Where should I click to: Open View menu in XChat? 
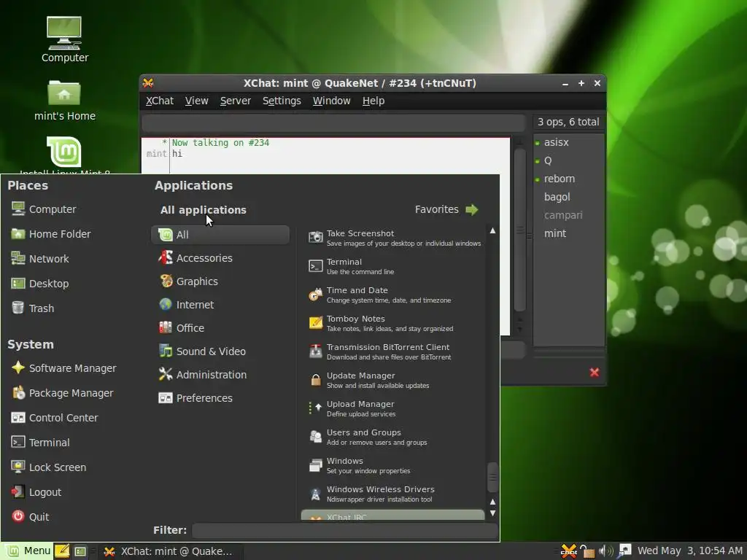tap(196, 101)
